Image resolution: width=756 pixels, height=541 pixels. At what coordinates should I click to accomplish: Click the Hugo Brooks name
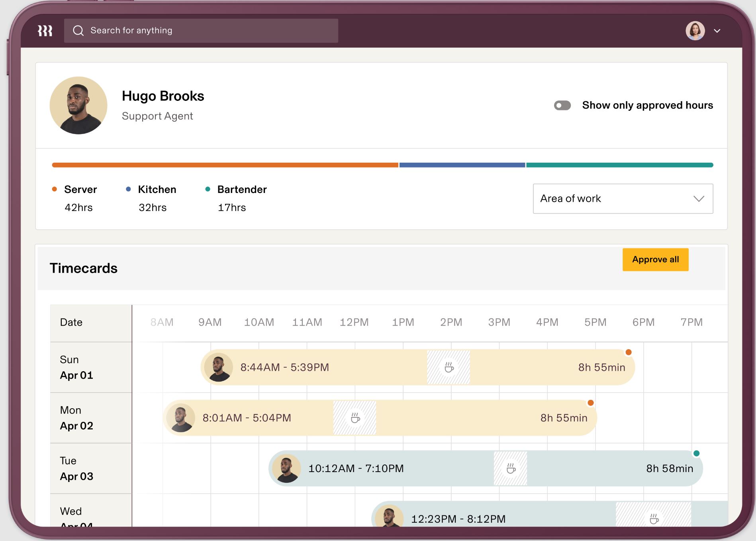pos(163,96)
